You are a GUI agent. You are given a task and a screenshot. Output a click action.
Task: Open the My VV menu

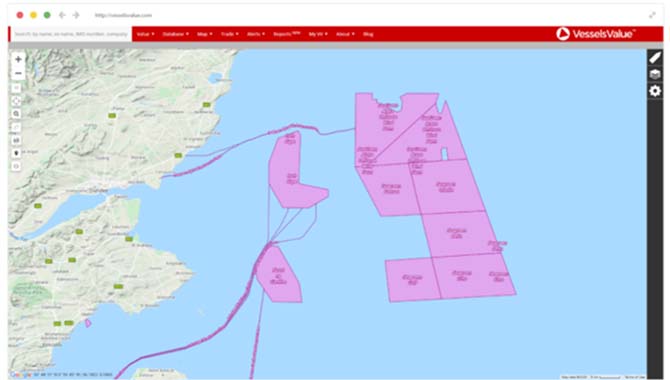tap(318, 34)
